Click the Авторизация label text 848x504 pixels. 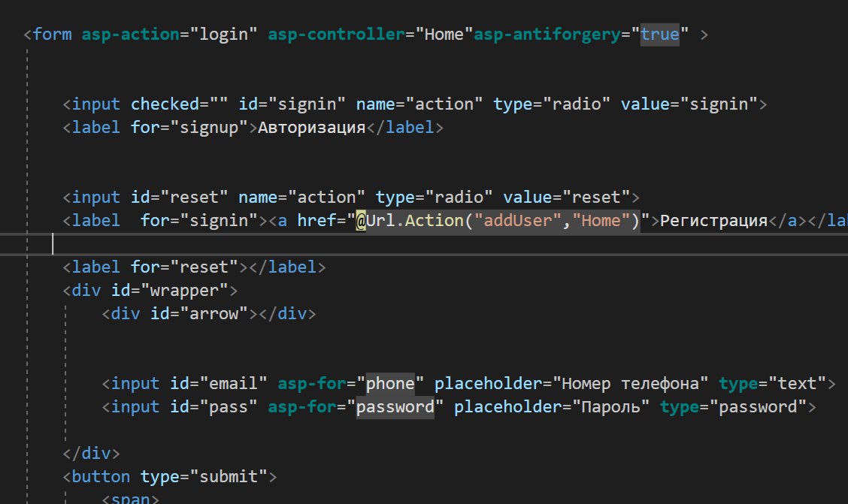pyautogui.click(x=311, y=128)
